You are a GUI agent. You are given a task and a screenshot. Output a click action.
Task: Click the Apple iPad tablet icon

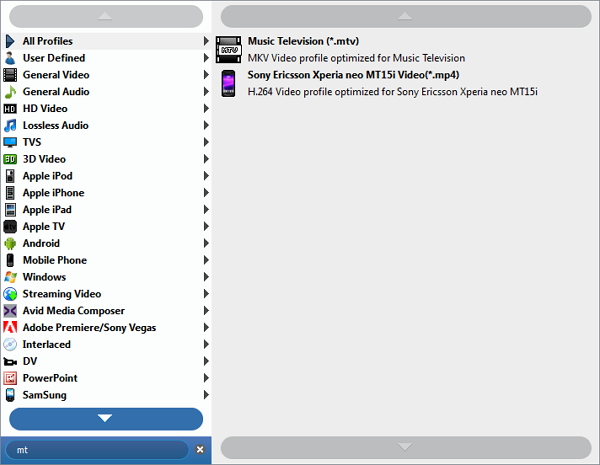[x=10, y=210]
